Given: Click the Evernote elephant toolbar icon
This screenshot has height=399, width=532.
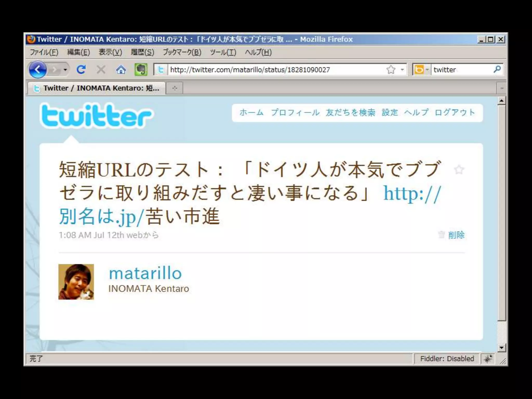Looking at the screenshot, I should (141, 70).
